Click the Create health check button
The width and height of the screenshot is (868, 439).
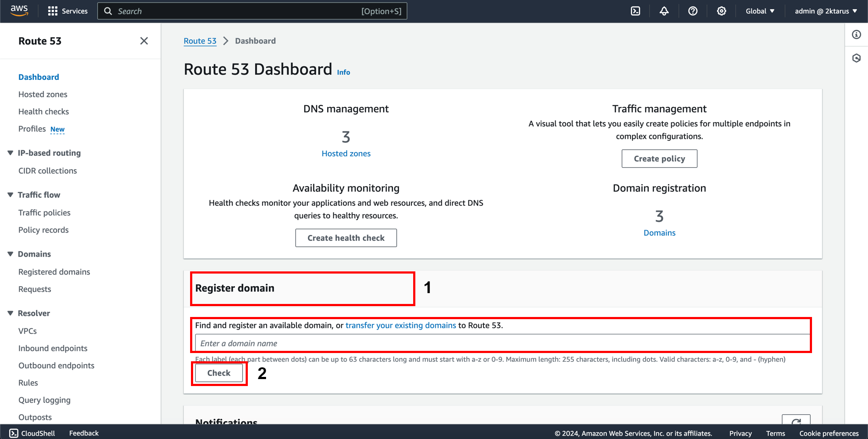tap(346, 238)
